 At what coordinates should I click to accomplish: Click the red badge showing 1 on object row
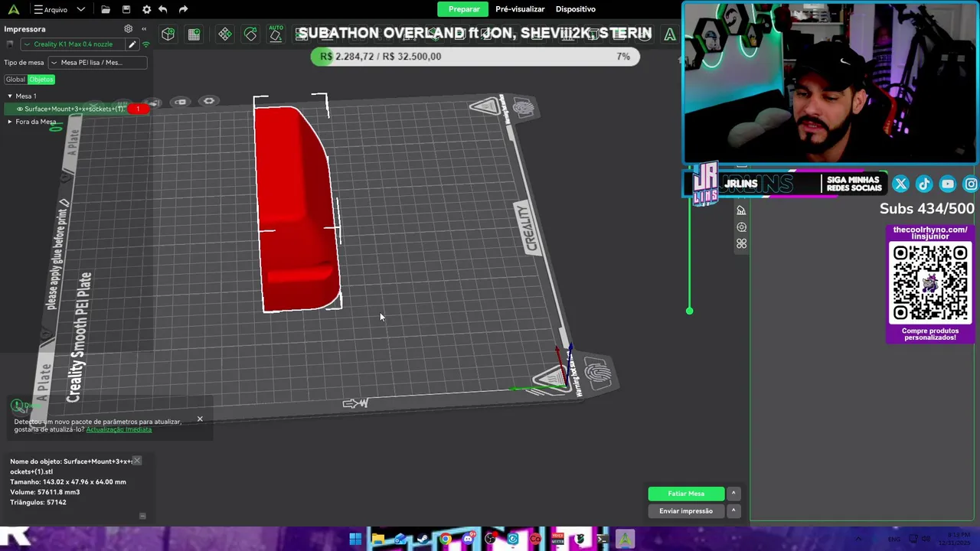138,109
